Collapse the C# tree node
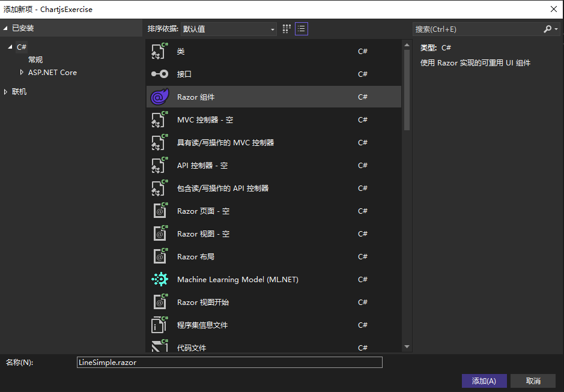This screenshot has height=392, width=564. [x=10, y=47]
